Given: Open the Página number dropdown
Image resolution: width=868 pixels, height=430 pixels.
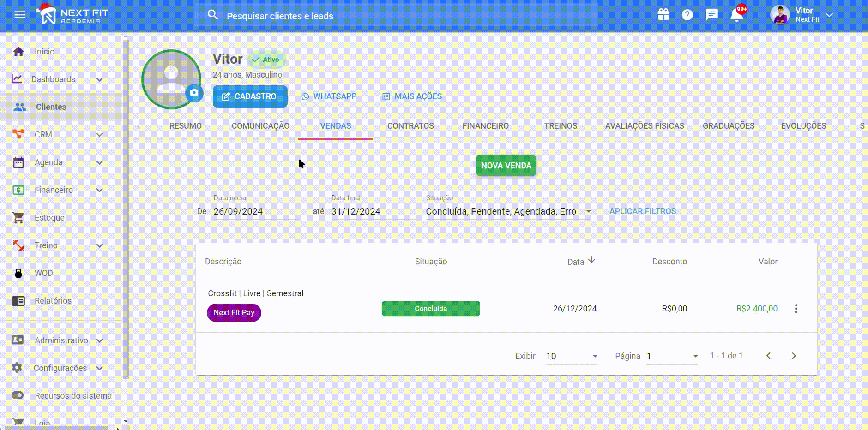Looking at the screenshot, I should pos(672,356).
